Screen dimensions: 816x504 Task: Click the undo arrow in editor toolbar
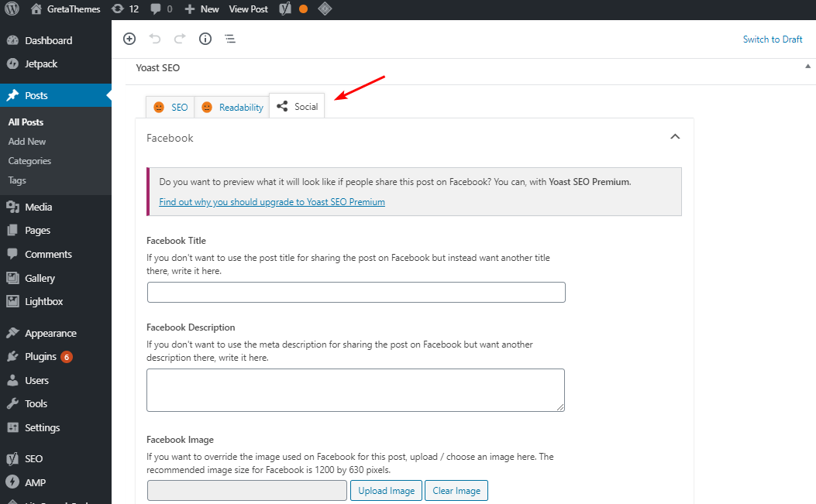(x=155, y=39)
